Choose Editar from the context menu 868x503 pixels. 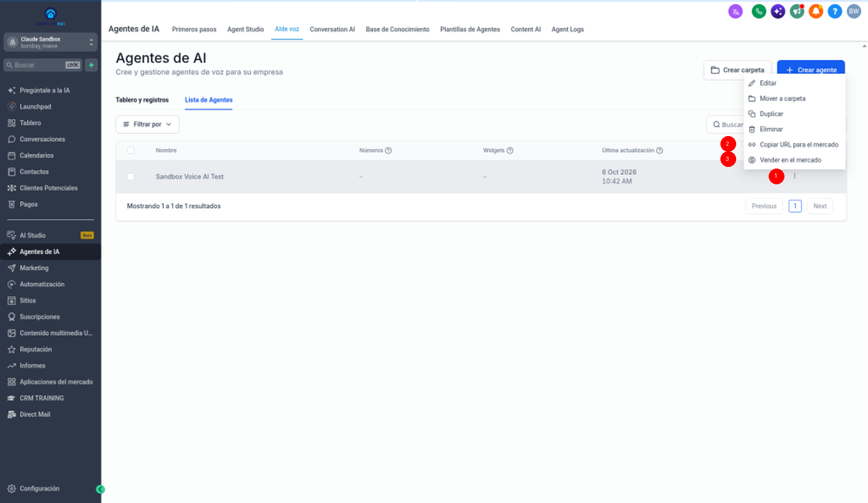(x=794, y=83)
